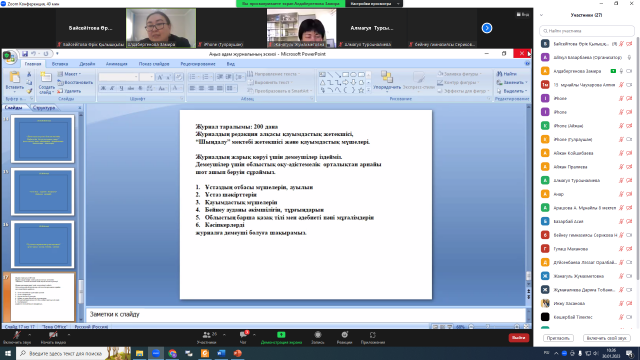Open the Макет layout dropdown
Image resolution: width=640 pixels, height=360 pixels.
tap(70, 74)
